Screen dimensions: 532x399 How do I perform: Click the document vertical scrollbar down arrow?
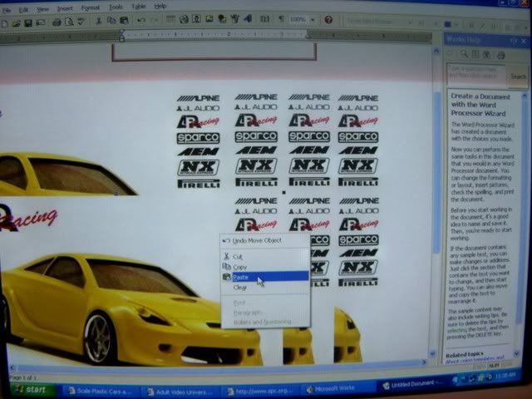pos(432,354)
